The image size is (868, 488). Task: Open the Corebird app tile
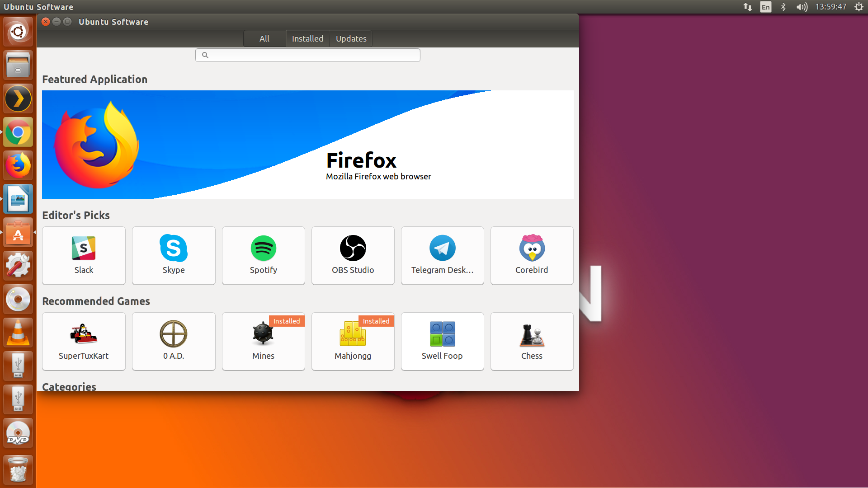[x=532, y=256]
